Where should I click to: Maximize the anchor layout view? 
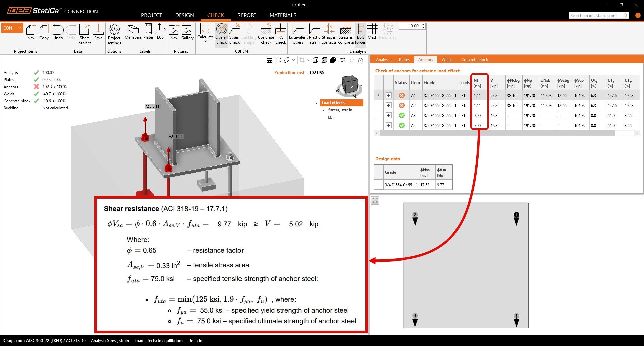[375, 200]
